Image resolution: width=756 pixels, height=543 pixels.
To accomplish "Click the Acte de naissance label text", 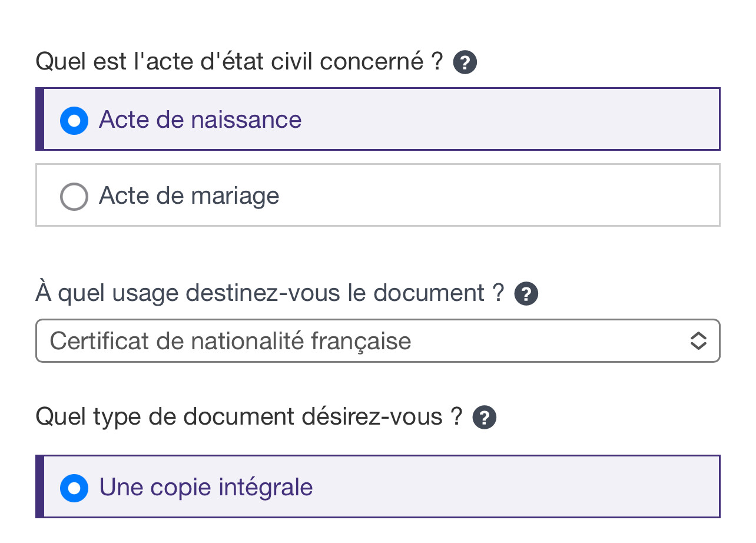I will [200, 120].
